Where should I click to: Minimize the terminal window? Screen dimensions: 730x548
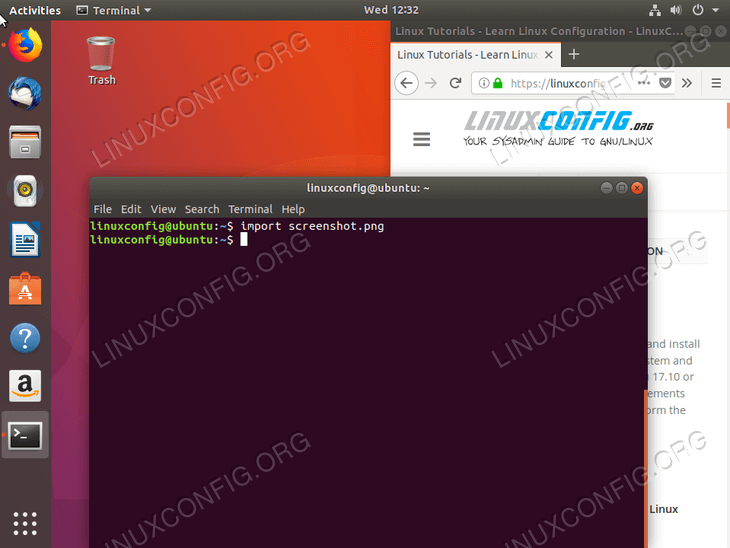(606, 188)
